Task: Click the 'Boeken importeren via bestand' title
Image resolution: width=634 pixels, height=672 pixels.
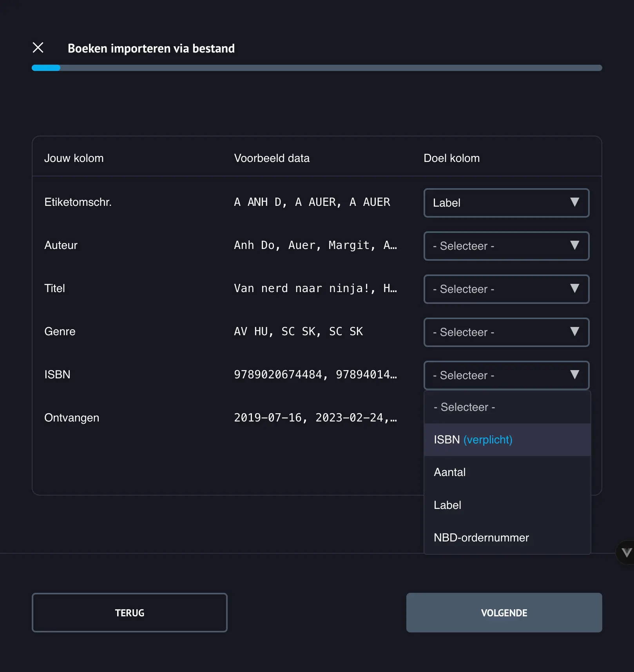Action: [151, 48]
